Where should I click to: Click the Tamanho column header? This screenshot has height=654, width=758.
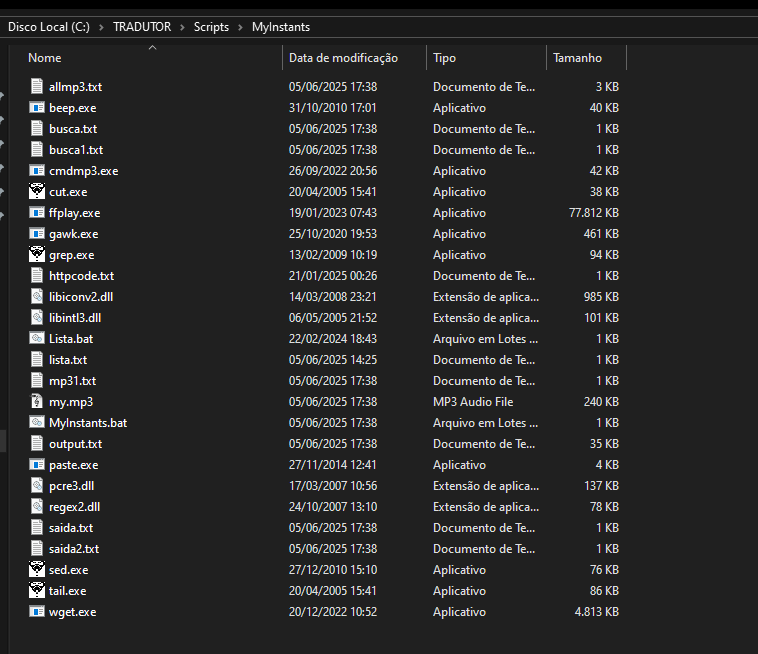[x=578, y=58]
